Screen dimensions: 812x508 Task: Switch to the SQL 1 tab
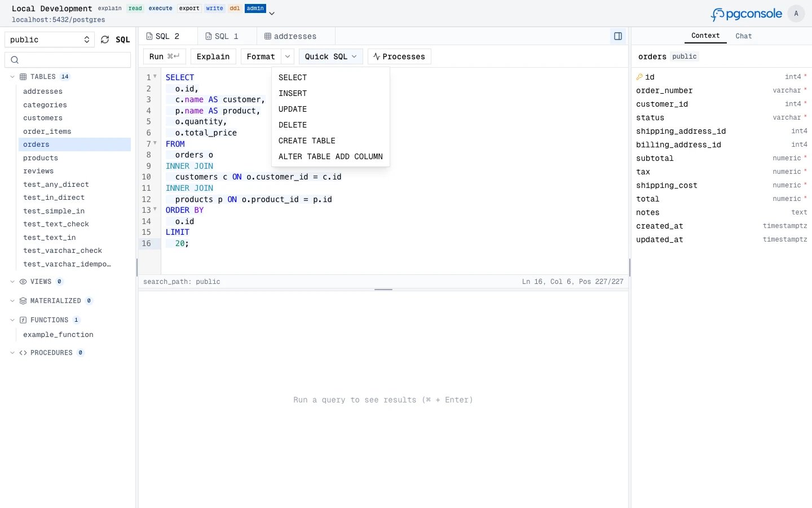(227, 36)
